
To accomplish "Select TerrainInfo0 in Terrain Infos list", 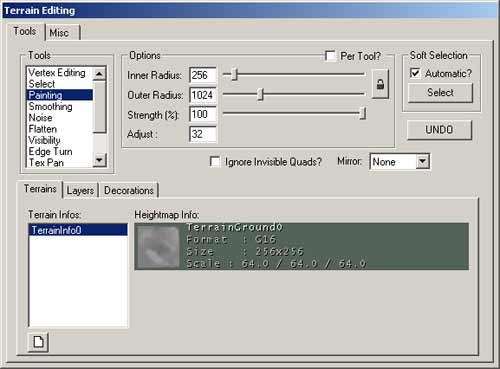I will pos(78,230).
